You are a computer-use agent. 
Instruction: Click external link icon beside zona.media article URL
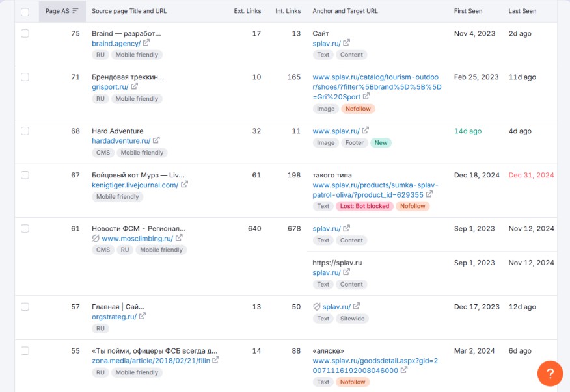(x=216, y=360)
